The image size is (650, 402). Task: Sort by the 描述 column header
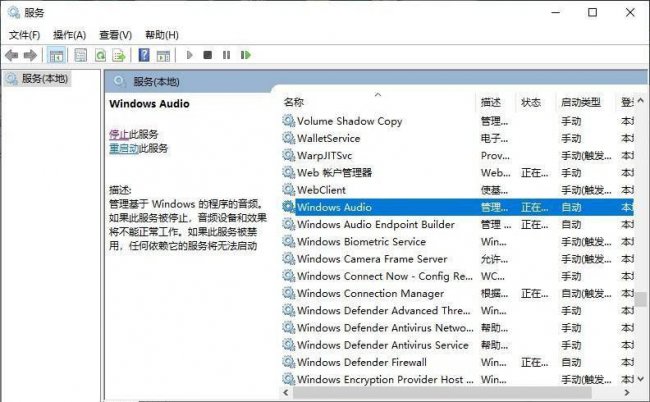click(x=491, y=102)
